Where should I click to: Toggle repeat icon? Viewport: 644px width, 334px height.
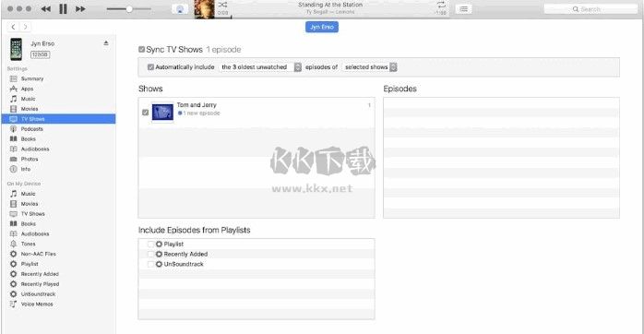pos(441,5)
